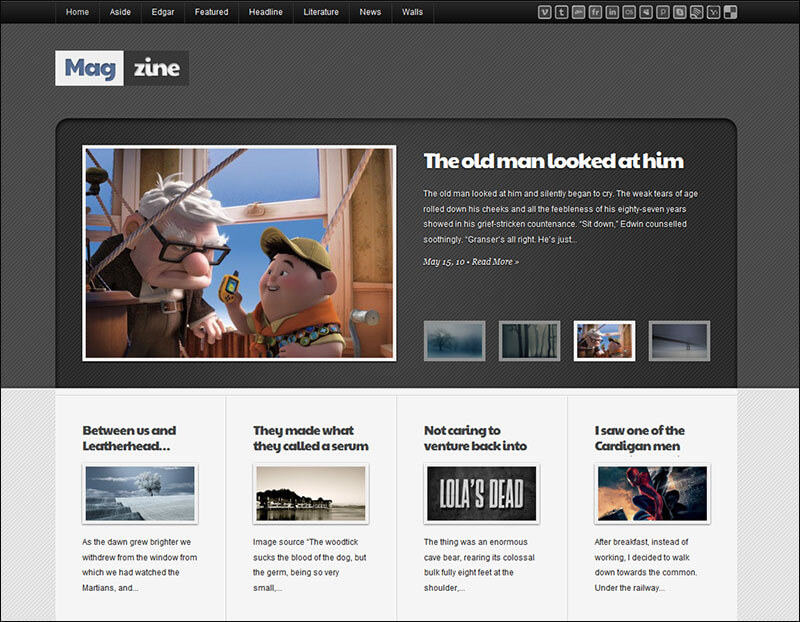Viewport: 800px width, 622px height.
Task: Click the excerpt beginning "Image source"
Action: tap(310, 565)
